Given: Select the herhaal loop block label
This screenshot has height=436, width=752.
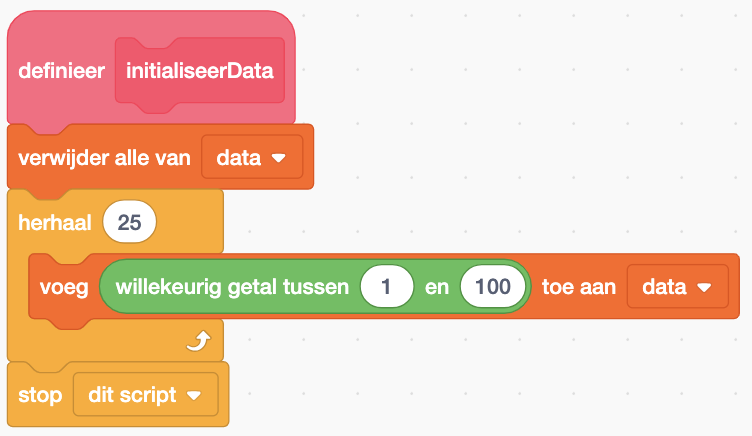Looking at the screenshot, I should (54, 222).
